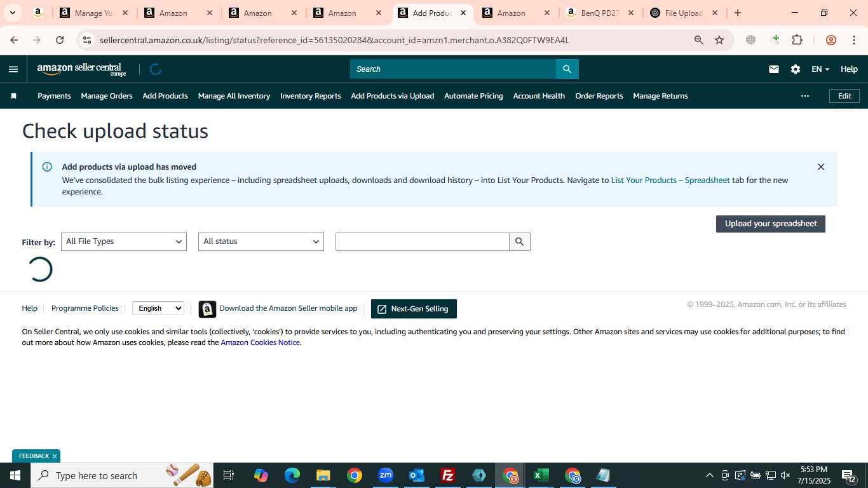The image size is (868, 488).
Task: Open Microsoft Edge from the taskbar
Action: tap(292, 475)
